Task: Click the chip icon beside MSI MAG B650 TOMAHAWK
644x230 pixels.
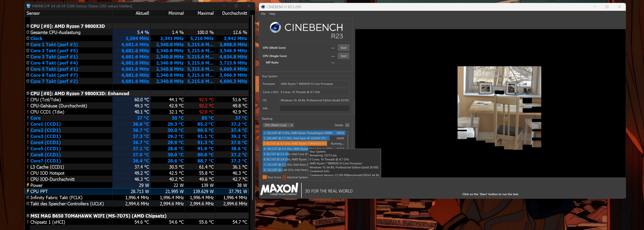Action: pos(28,215)
